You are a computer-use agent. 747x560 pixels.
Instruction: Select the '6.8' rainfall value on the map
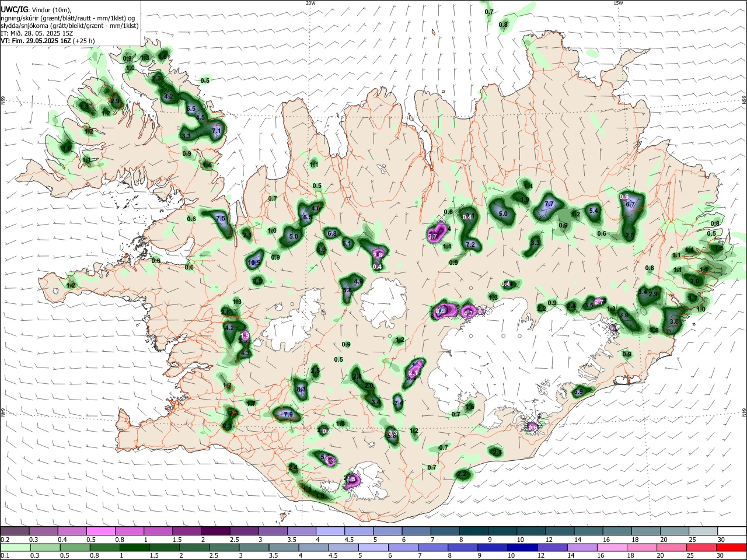[x=333, y=233]
